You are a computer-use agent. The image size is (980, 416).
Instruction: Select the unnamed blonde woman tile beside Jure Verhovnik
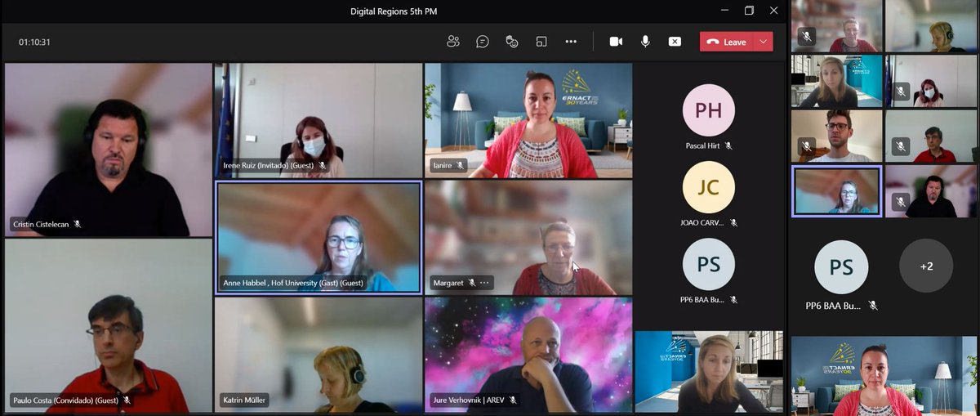(709, 372)
